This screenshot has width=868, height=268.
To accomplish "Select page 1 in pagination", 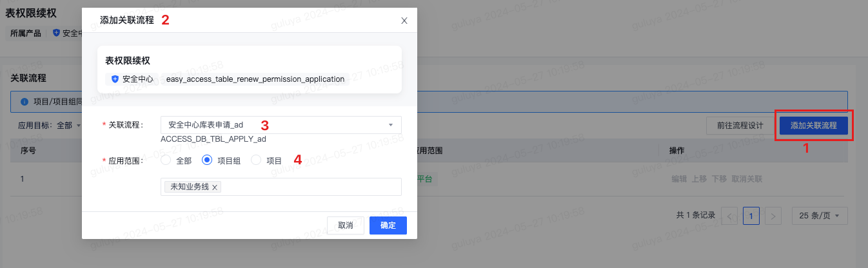I will point(751,216).
